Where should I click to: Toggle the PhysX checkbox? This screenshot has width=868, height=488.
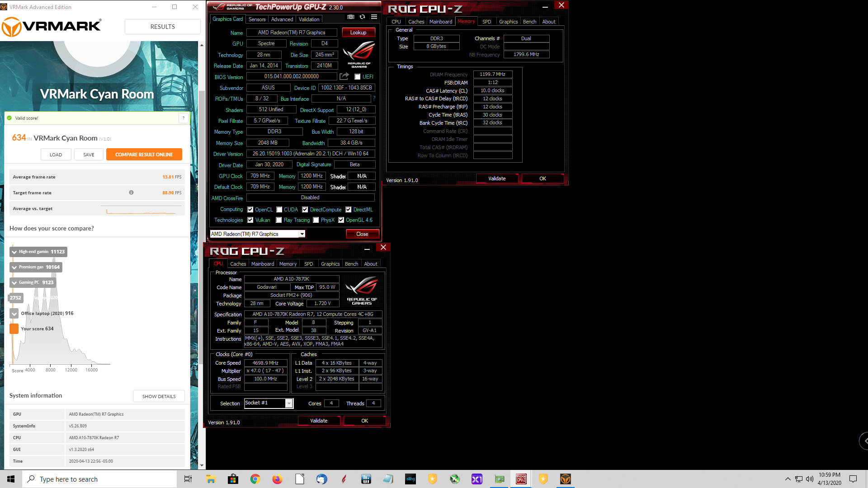coord(316,220)
